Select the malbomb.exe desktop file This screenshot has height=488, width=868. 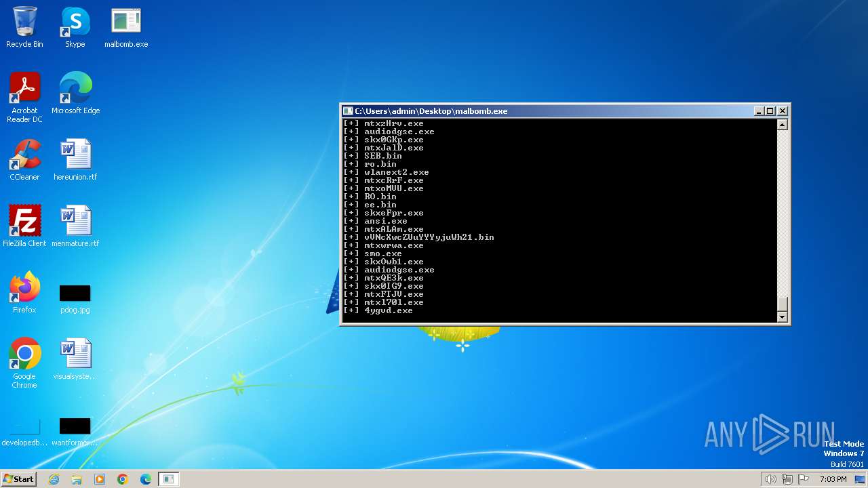click(126, 27)
